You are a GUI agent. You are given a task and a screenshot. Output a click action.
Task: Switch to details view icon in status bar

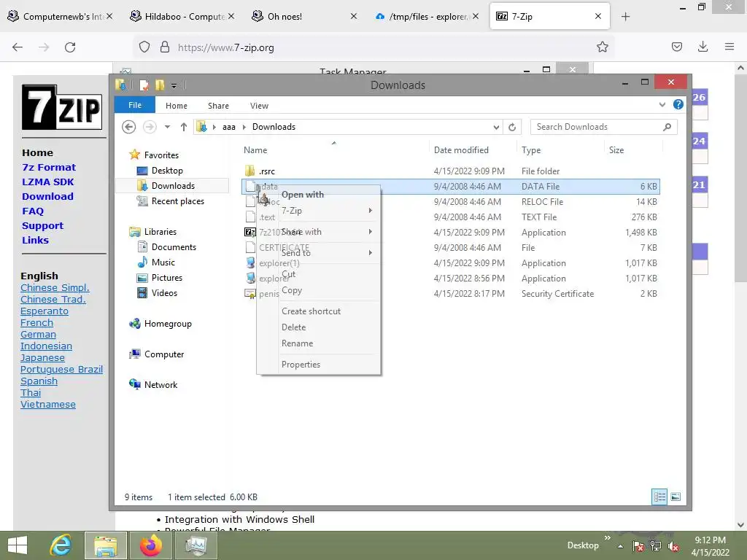[x=659, y=497]
